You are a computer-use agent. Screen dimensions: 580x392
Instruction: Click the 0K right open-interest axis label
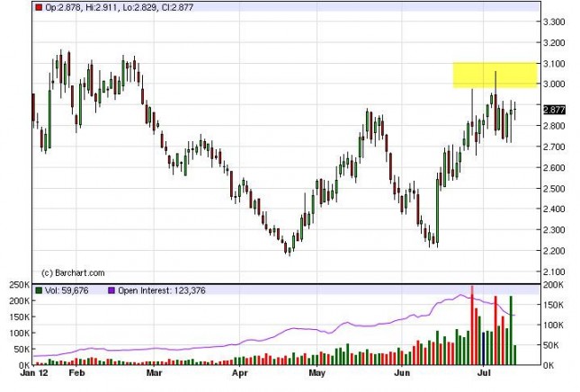(x=549, y=366)
